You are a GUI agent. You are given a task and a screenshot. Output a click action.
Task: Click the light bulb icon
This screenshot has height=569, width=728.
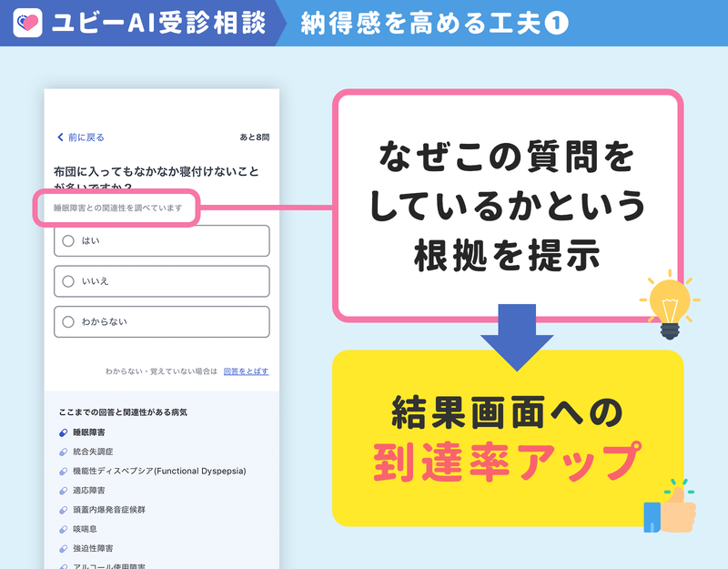click(670, 305)
